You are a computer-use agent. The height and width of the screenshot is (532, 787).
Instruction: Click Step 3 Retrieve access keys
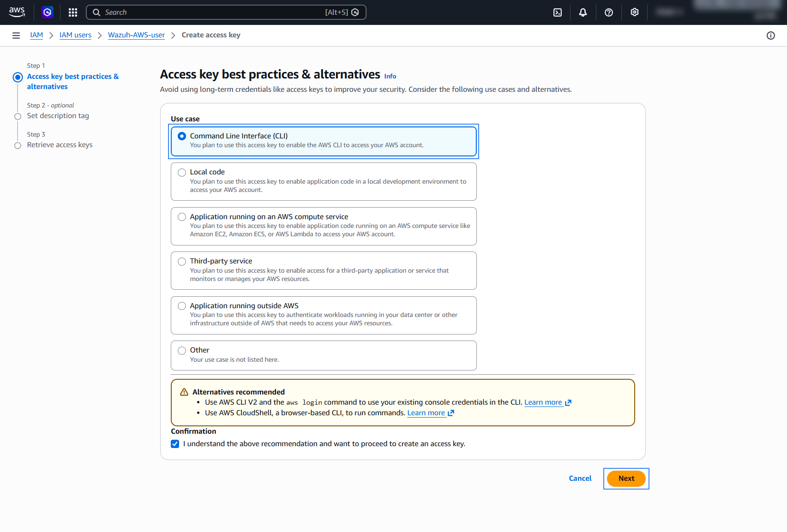pyautogui.click(x=60, y=145)
